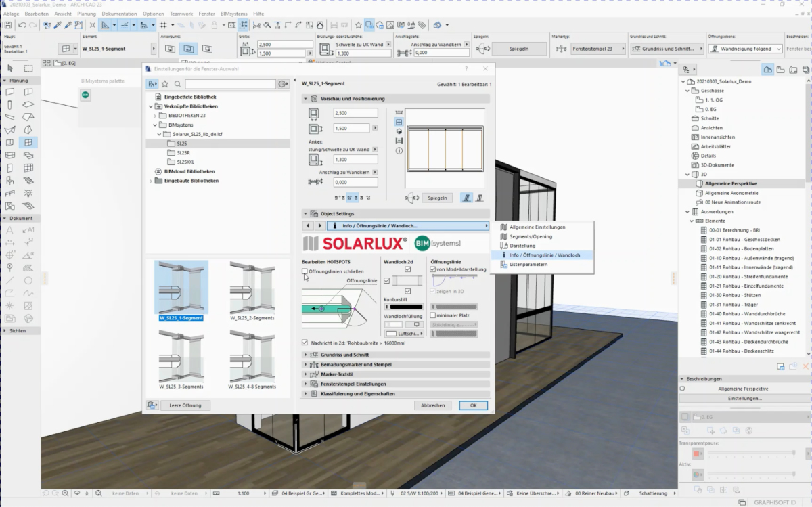Screen dimensions: 812x507
Task: Expand the Fensterstempel-Einstellungen section
Action: (306, 384)
